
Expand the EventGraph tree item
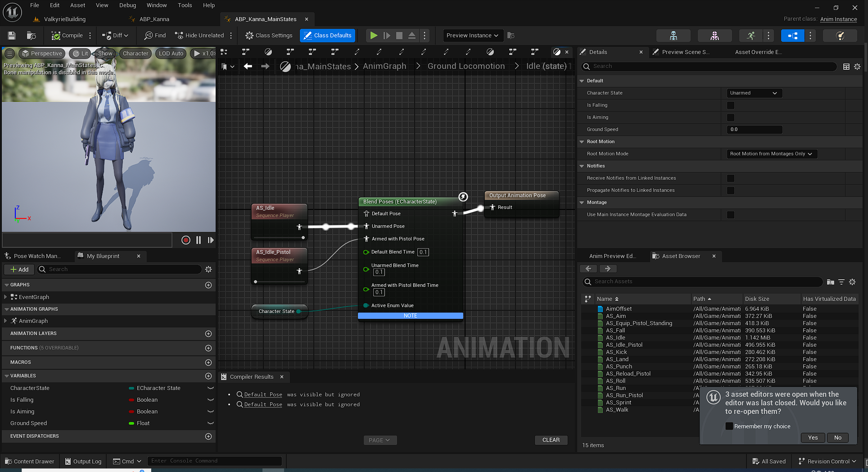pyautogui.click(x=5, y=297)
